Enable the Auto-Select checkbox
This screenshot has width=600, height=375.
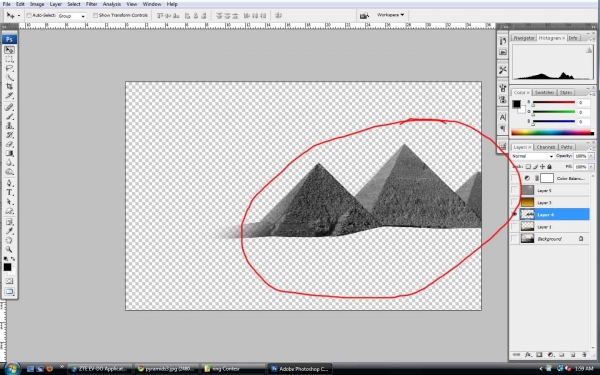29,15
